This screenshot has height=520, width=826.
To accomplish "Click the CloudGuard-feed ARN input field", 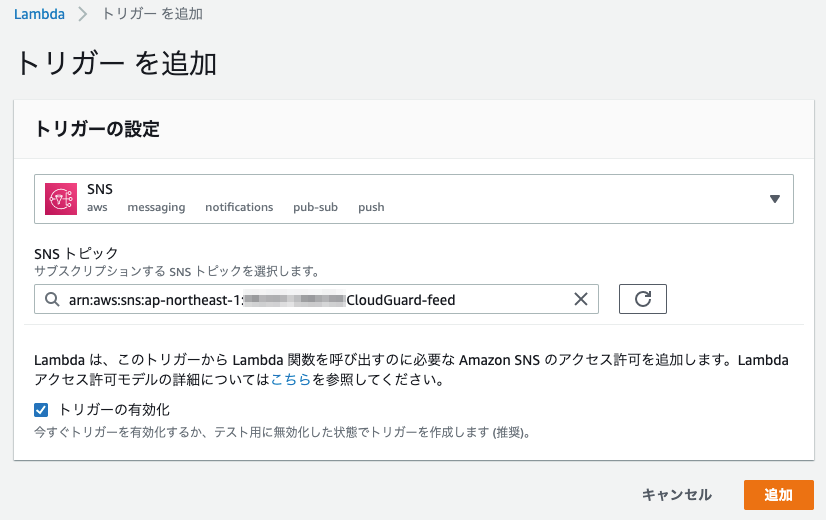I will pos(316,299).
